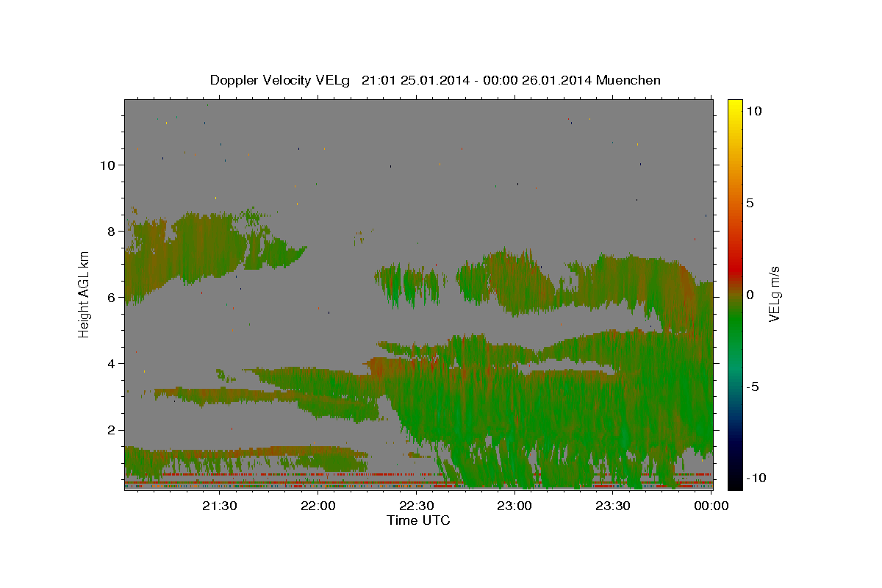Click the 'VELg m/s' colorbar title
This screenshot has height=588, width=882.
tap(775, 294)
